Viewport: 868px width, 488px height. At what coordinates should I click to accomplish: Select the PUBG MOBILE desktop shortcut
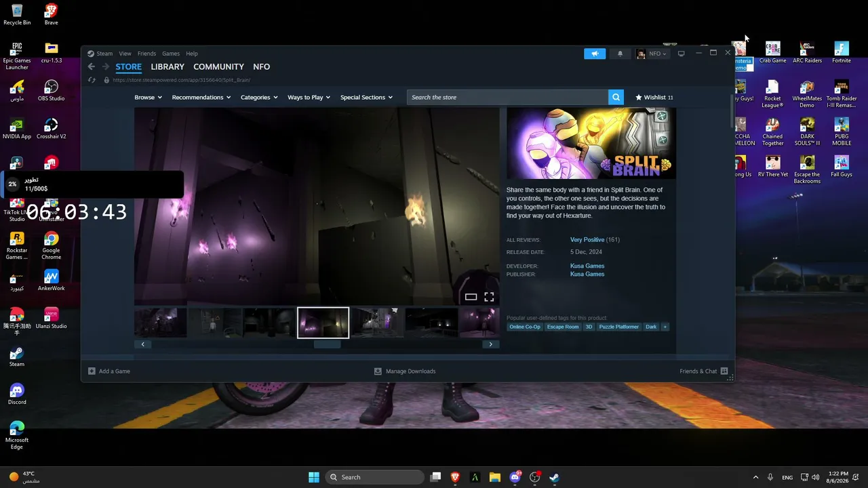pos(842,131)
